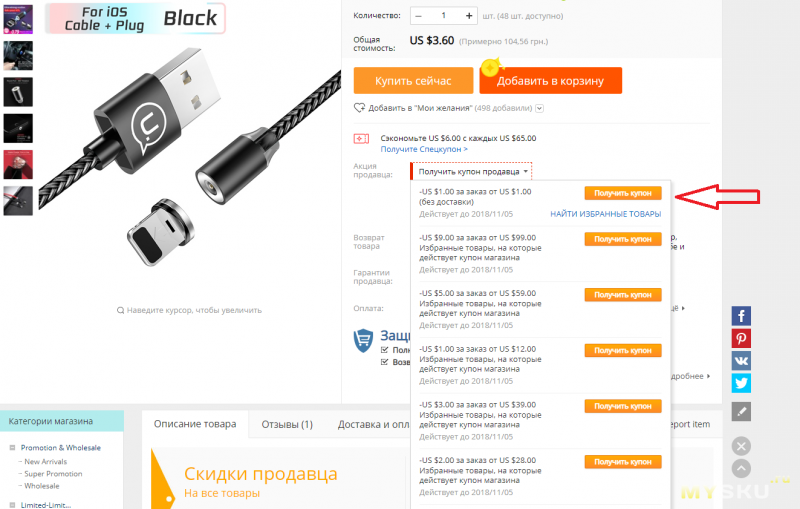This screenshot has width=800, height=509.
Task: Click the wishlist heart icon
Action: coord(359,108)
